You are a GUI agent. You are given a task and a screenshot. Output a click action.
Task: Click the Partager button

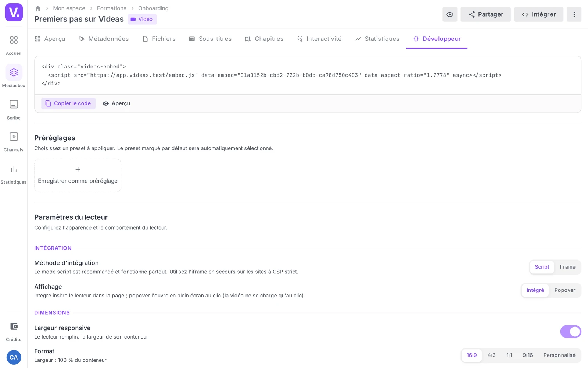pyautogui.click(x=485, y=14)
